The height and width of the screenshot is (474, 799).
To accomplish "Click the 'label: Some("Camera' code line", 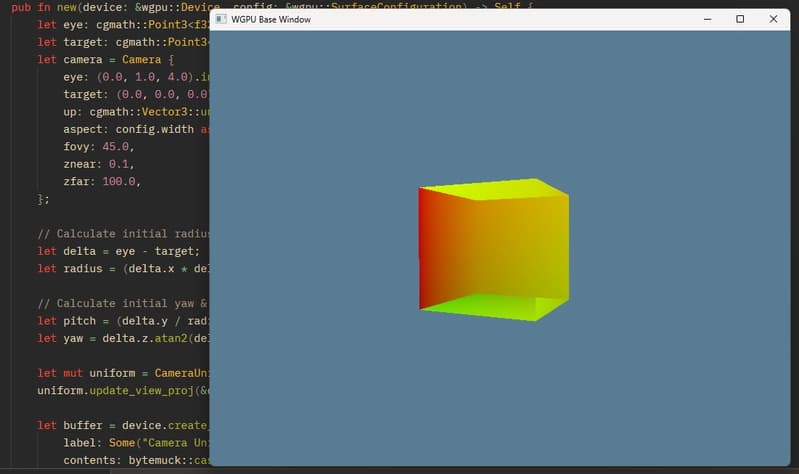I will point(136,443).
